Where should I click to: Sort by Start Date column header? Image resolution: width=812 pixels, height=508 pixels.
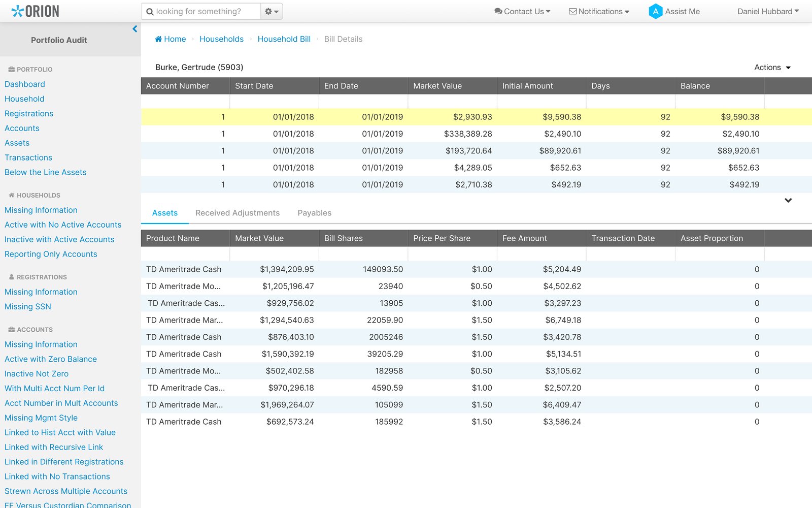(x=275, y=86)
